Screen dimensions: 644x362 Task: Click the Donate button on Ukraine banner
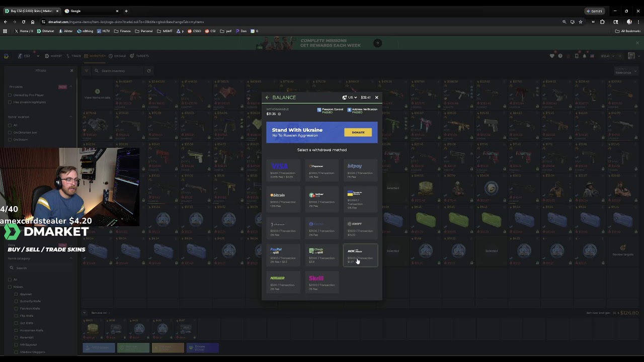coord(358,132)
